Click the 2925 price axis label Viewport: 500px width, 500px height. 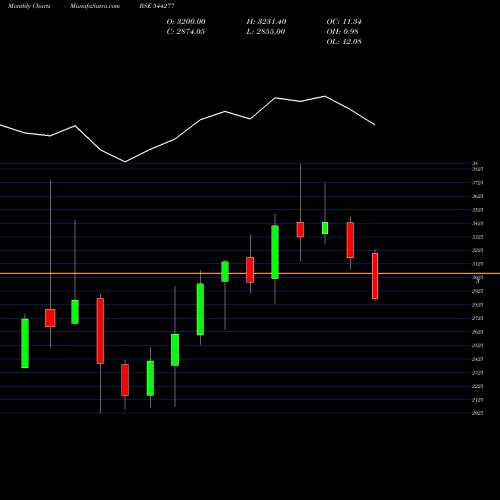pyautogui.click(x=478, y=291)
